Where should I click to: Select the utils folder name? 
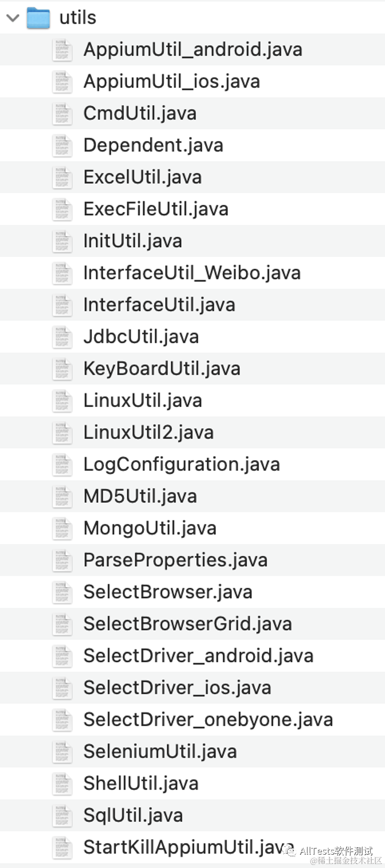point(78,18)
